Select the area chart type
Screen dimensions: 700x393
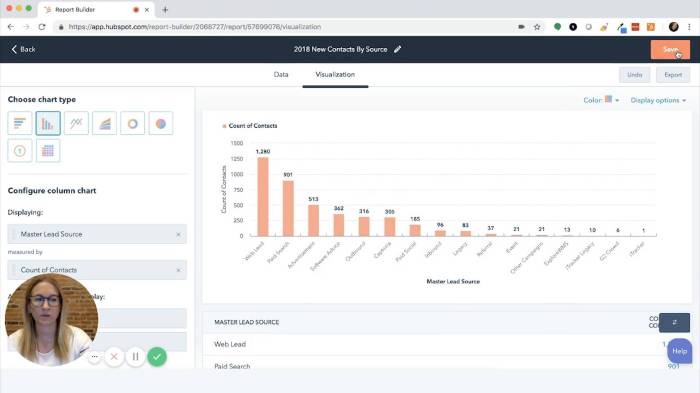pos(104,123)
